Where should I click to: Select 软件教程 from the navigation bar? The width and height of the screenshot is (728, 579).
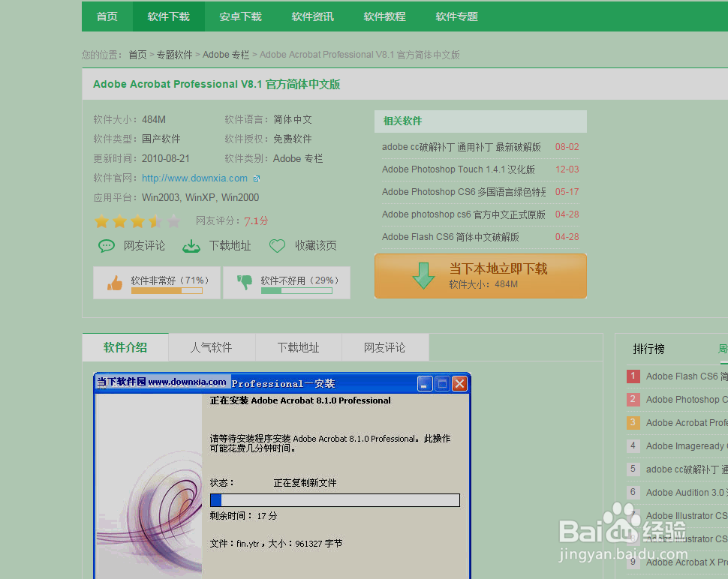(x=384, y=16)
